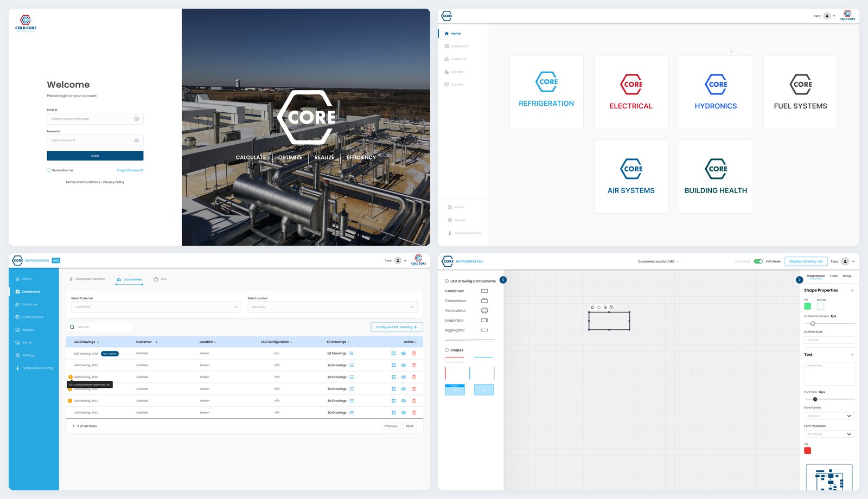The width and height of the screenshot is (868, 499).
Task: Click the red text Fill color swatch
Action: point(807,451)
